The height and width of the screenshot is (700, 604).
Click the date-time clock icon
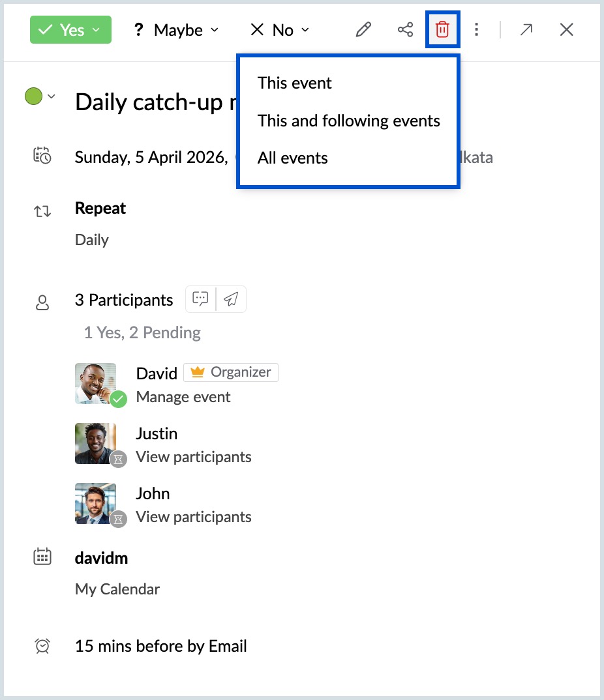[x=42, y=156]
